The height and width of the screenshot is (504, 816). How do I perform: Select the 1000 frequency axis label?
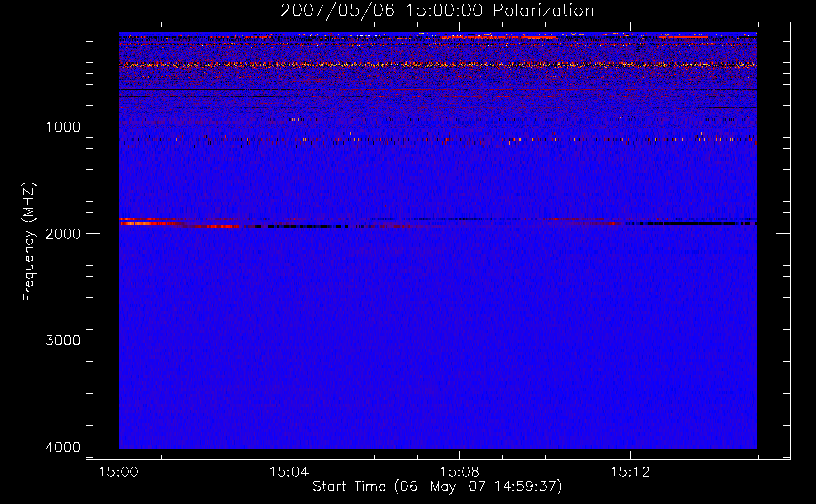tap(63, 127)
